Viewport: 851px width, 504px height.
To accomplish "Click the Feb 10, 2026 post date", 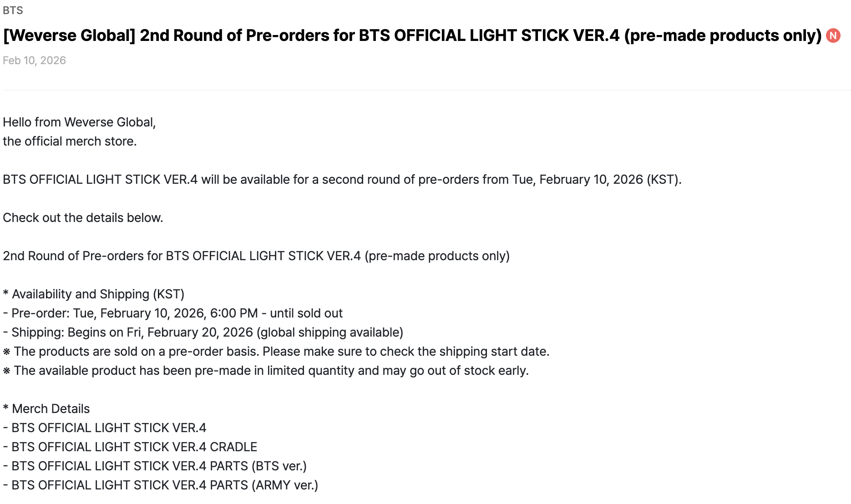I will point(34,60).
